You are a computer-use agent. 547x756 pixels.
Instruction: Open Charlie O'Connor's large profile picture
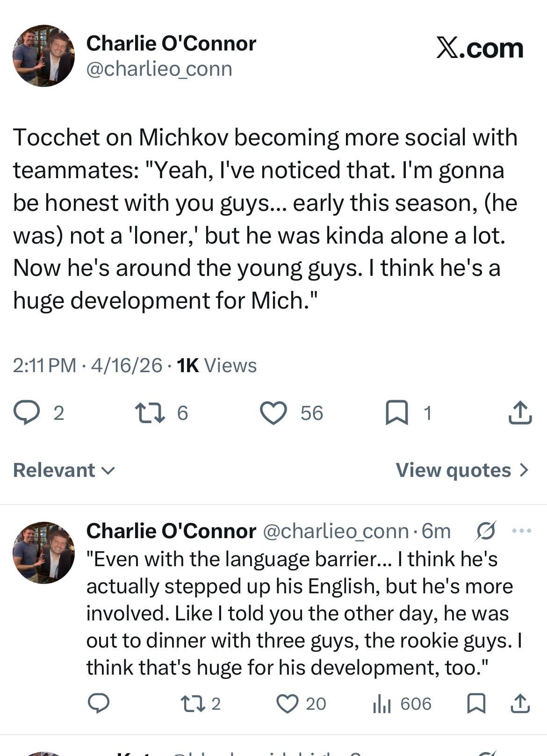click(x=43, y=56)
